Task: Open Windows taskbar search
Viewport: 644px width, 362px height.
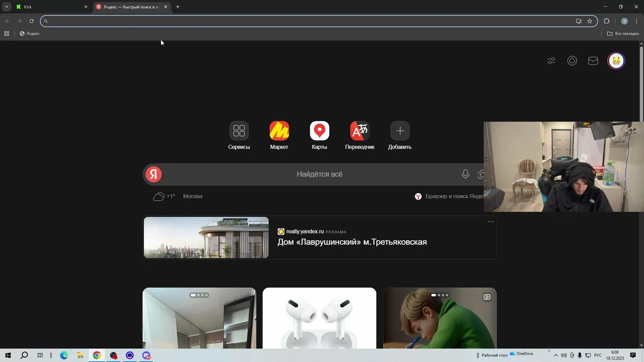Action: (24, 355)
